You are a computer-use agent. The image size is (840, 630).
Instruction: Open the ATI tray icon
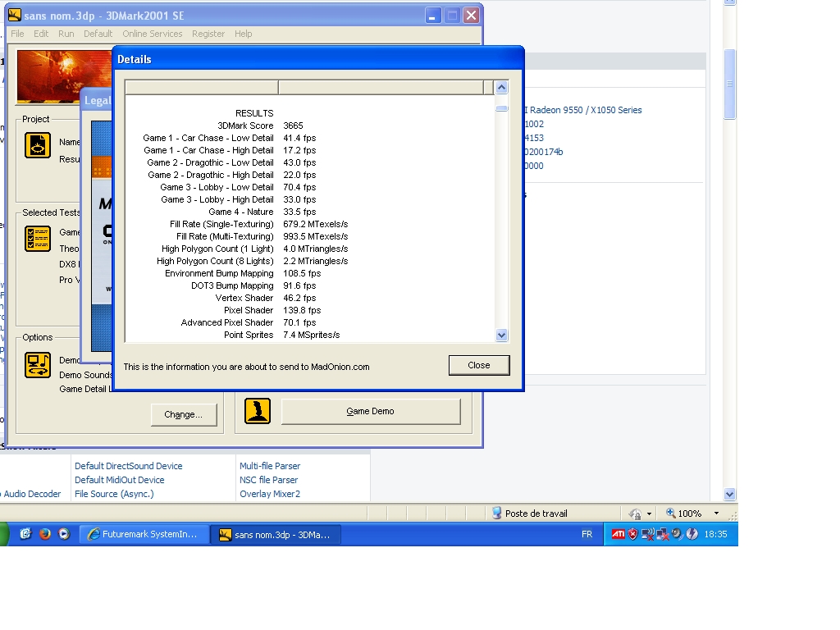(618, 534)
